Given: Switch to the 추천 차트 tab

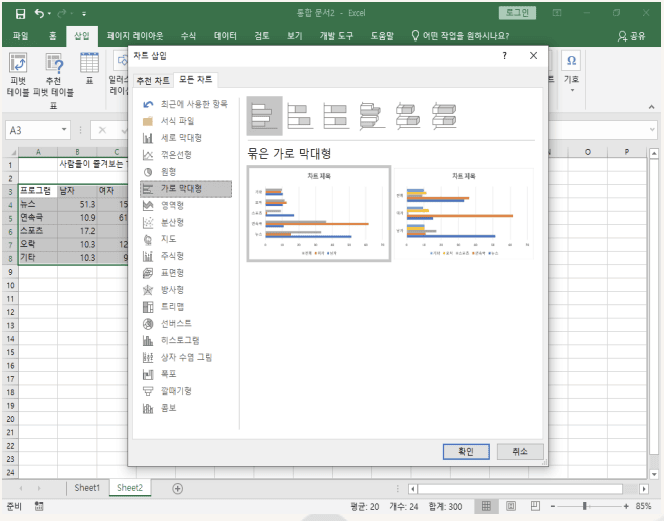Looking at the screenshot, I should click(x=152, y=80).
